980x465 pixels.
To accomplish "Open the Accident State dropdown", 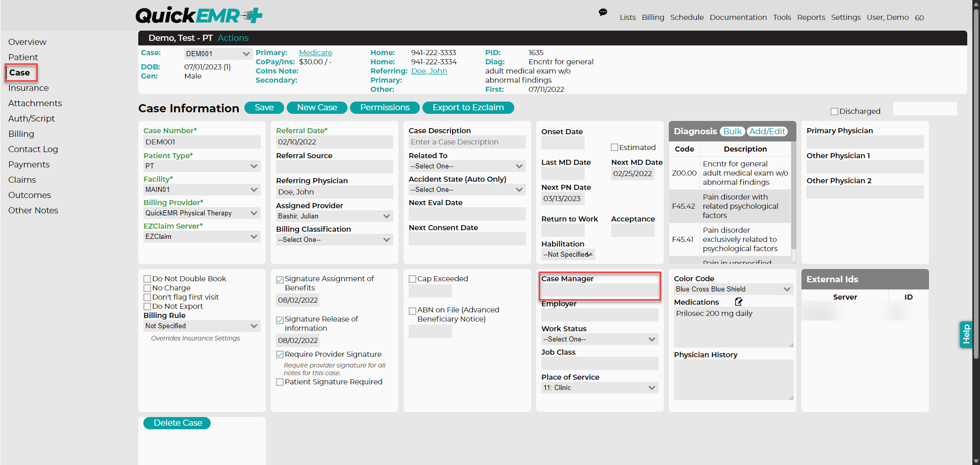I will tap(467, 189).
